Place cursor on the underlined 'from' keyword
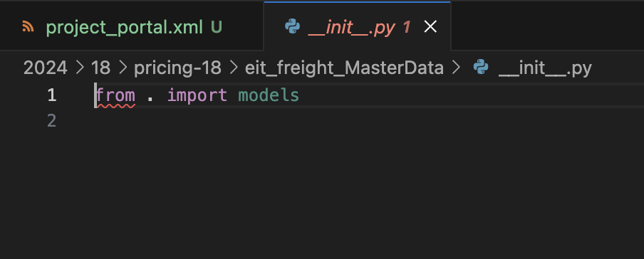Image resolution: width=644 pixels, height=259 pixels. point(115,95)
